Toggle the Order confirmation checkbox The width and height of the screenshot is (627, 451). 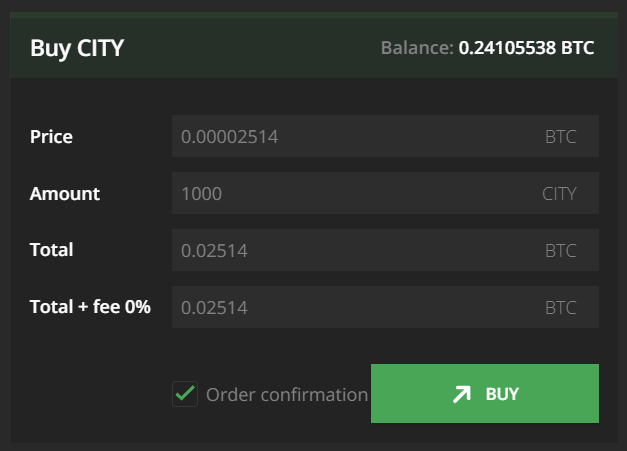(x=185, y=394)
